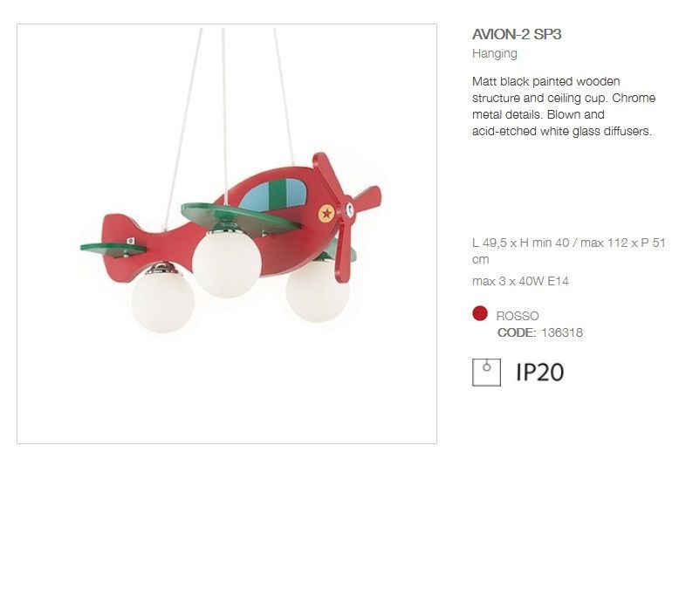
Task: Click the Hanging category label
Action: [495, 54]
